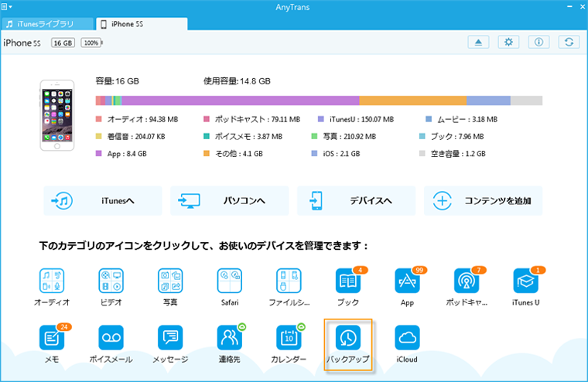Minimize the AnyTrans window

tap(569, 6)
